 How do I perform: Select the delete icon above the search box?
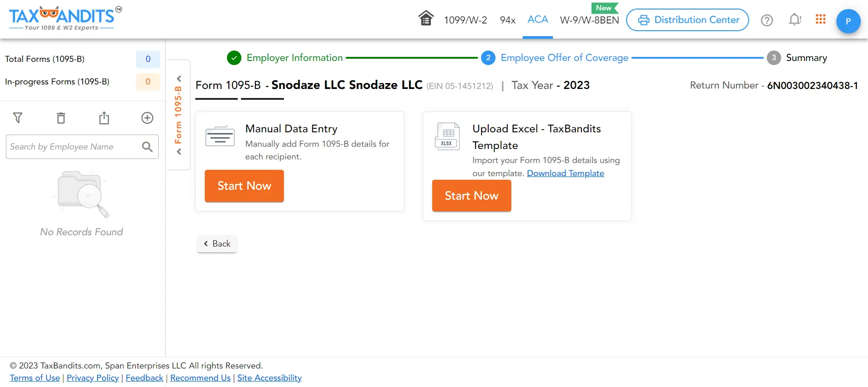[x=61, y=118]
